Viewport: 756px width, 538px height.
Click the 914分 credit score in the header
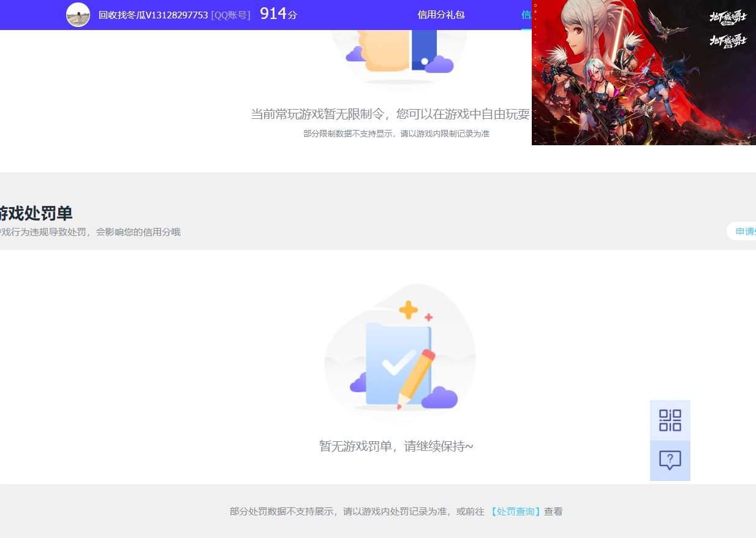(x=278, y=14)
